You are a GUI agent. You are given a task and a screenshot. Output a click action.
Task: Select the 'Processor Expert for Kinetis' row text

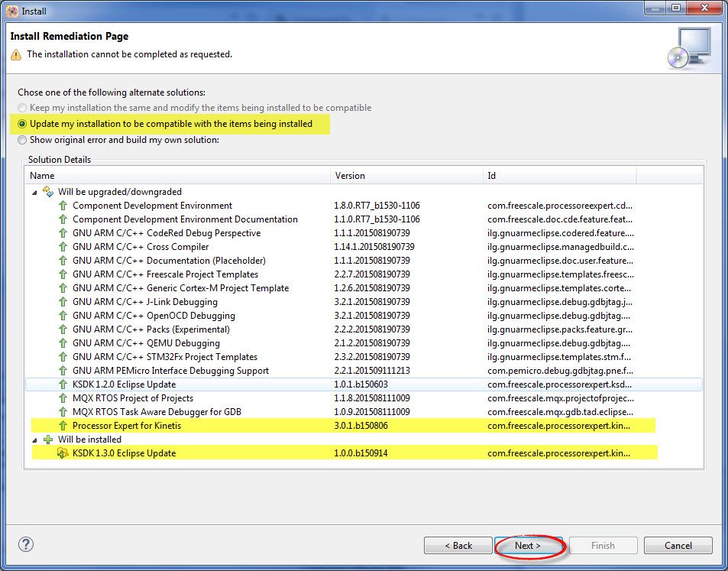click(x=127, y=426)
